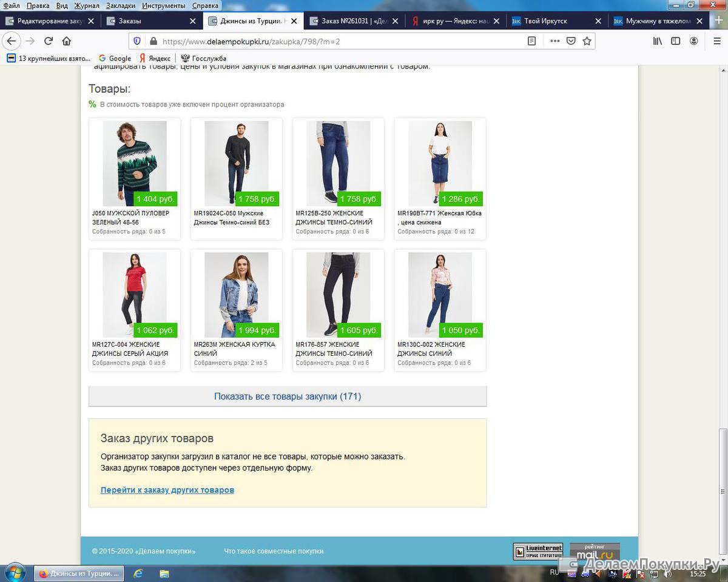Close the 'Твой Иркутск' tab

599,21
